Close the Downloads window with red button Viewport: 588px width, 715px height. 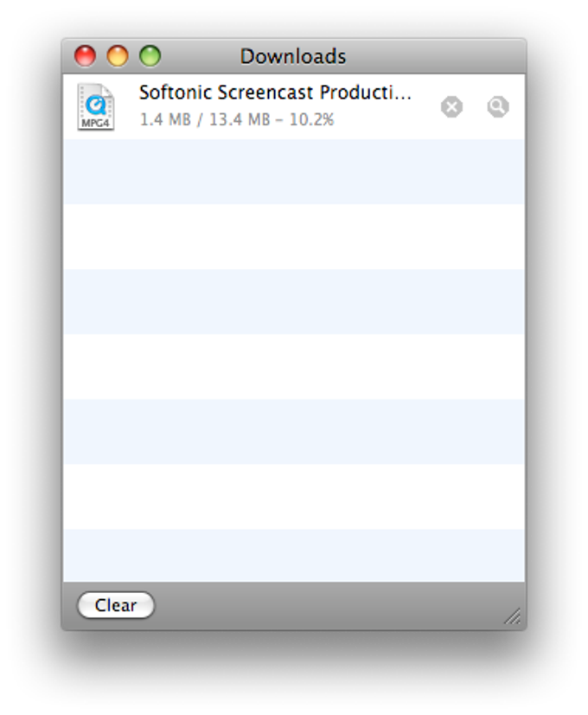pos(86,56)
